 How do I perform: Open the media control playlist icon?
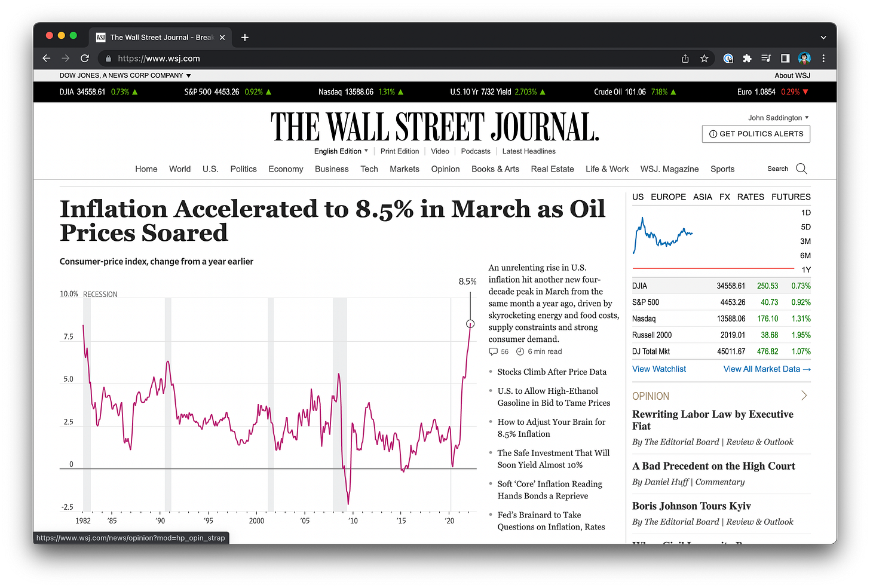(x=766, y=59)
